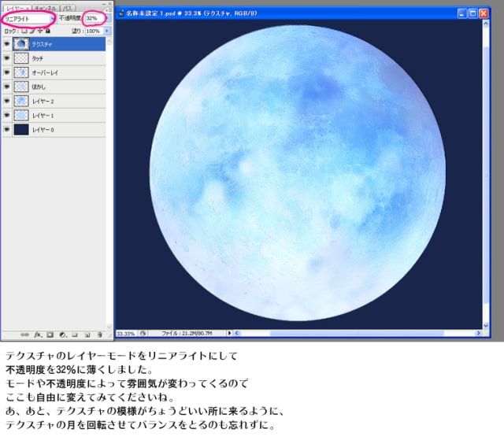504x440 pixels.
Task: Add a layer mask
Action: pos(50,335)
